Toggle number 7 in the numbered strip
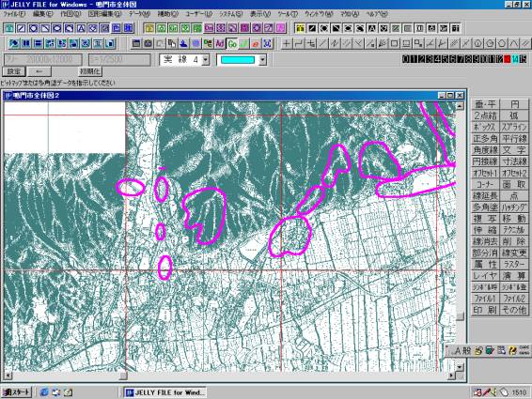The image size is (532, 399). [x=460, y=59]
